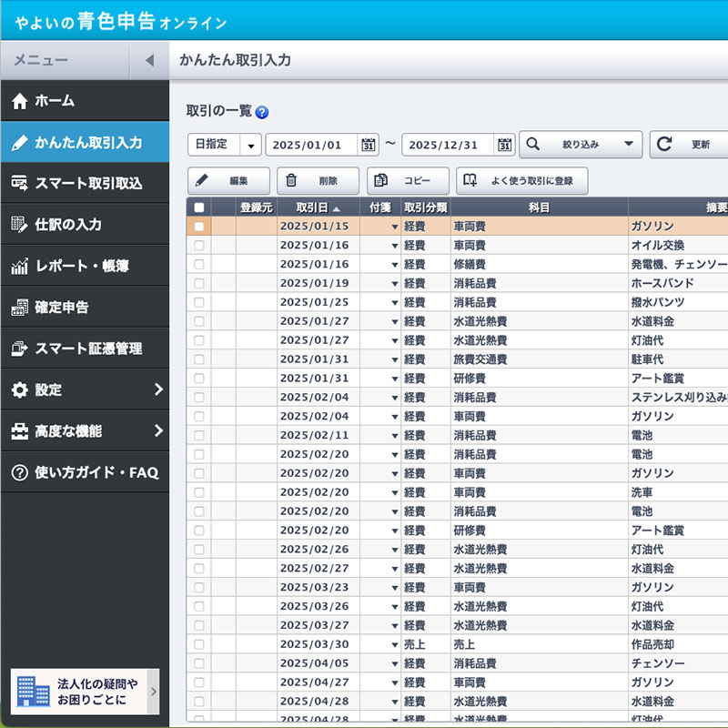Expand the 設定 submenu
Viewport: 728px width, 728px height.
85,389
